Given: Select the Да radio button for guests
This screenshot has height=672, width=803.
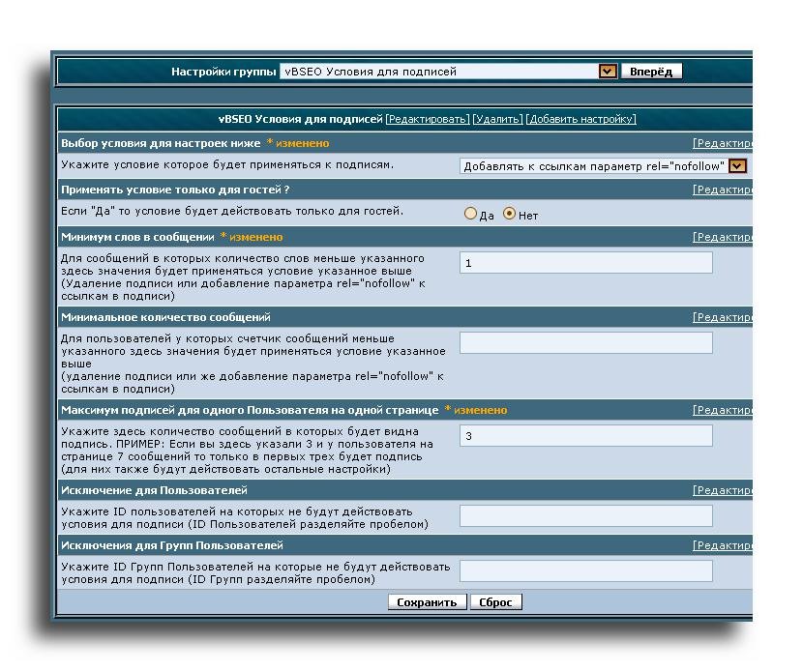Looking at the screenshot, I should (470, 214).
